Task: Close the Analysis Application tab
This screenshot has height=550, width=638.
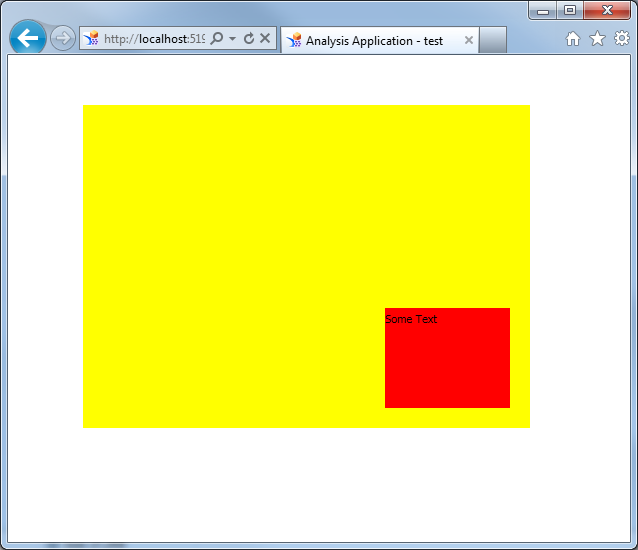Action: [469, 40]
